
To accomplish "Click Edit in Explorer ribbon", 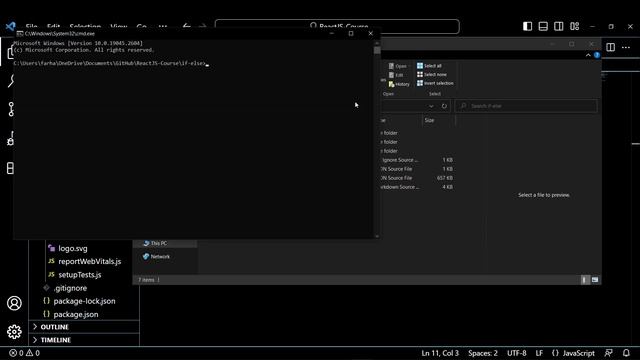I will coord(396,75).
